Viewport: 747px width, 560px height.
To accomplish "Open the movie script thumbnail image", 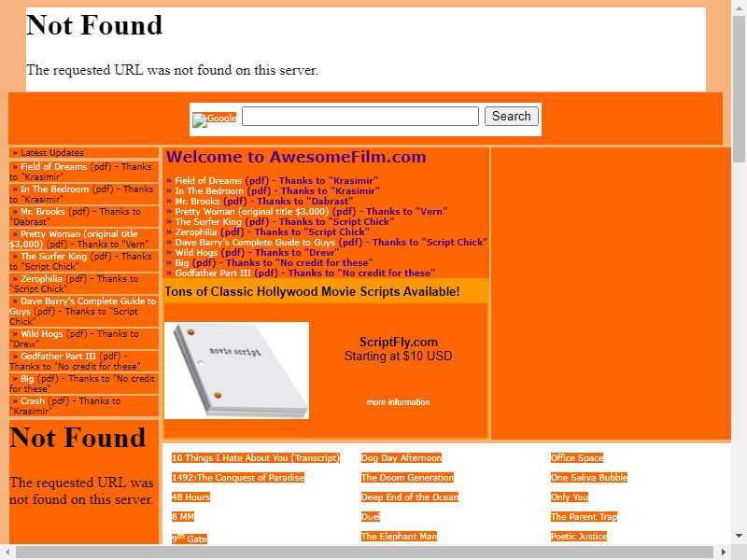I will pos(237,371).
